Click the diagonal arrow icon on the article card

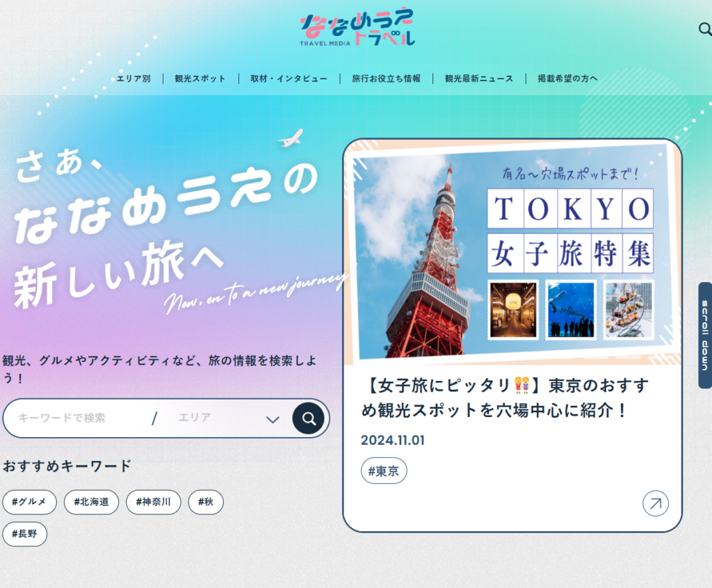point(654,503)
